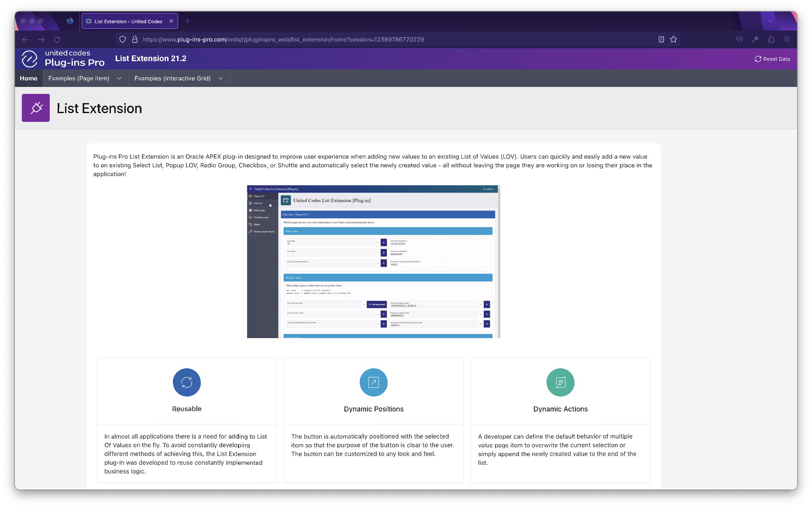Click the purple plug icon beside List Extension
This screenshot has width=812, height=508.
(36, 108)
